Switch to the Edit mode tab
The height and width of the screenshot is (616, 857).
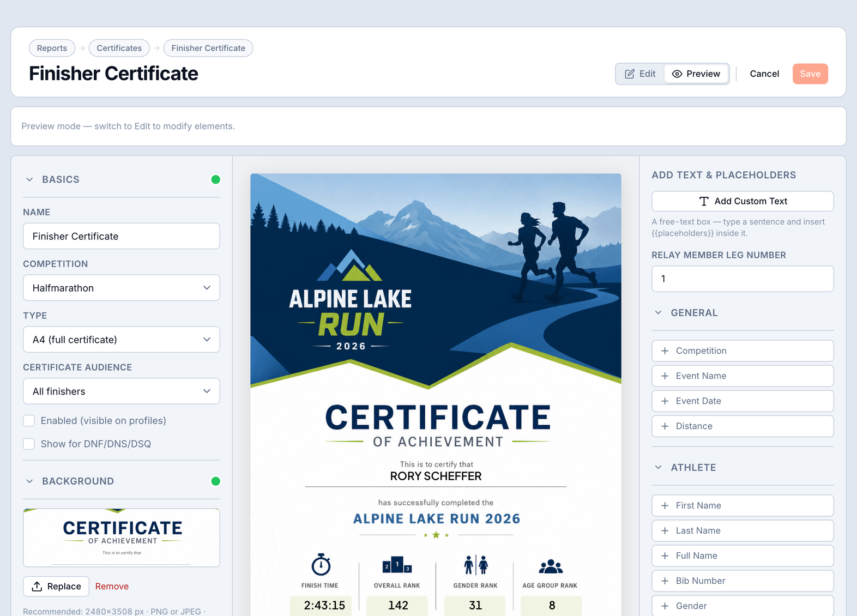coord(641,74)
